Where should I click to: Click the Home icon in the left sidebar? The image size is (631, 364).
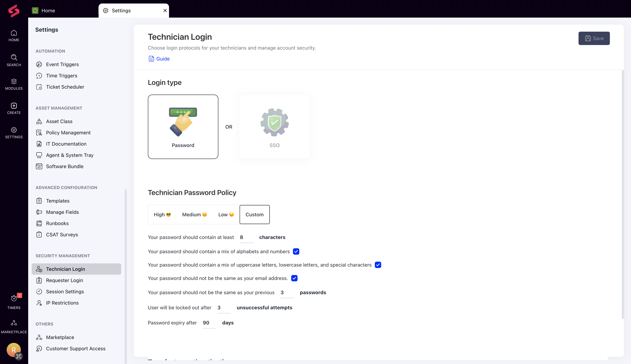[14, 35]
